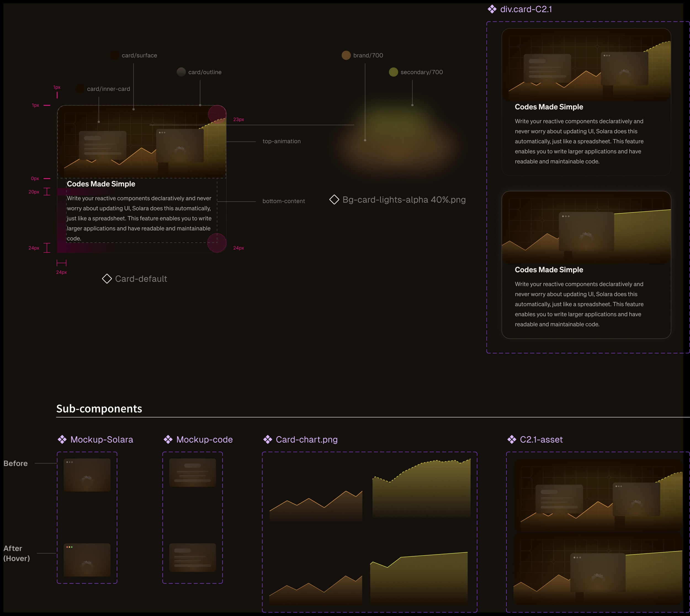690x616 pixels.
Task: Click the component icon beside Mockup-Solara
Action: [x=62, y=439]
